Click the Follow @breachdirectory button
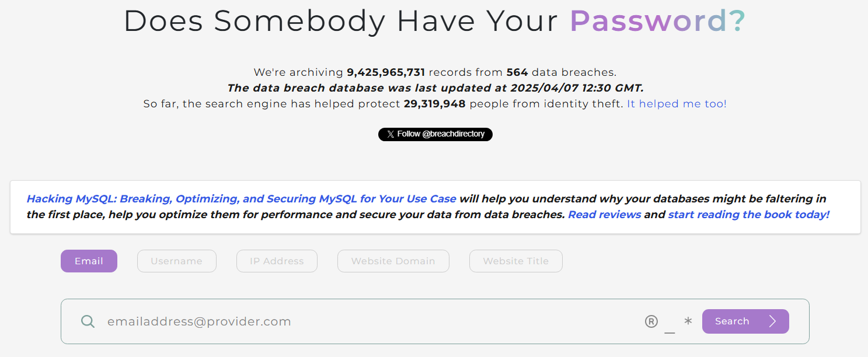The image size is (868, 357). pos(435,134)
